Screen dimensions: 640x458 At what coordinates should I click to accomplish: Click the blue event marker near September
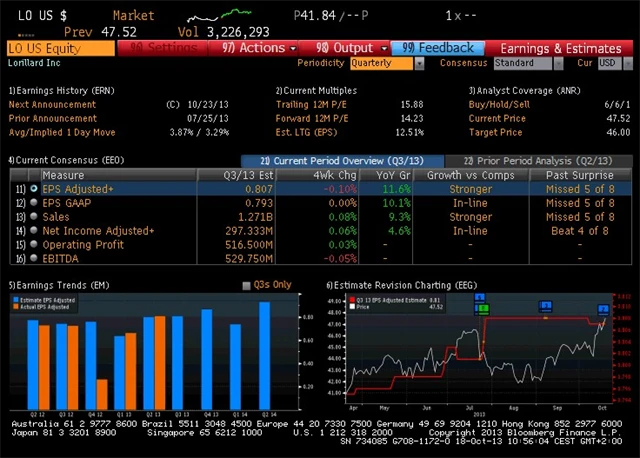[548, 307]
